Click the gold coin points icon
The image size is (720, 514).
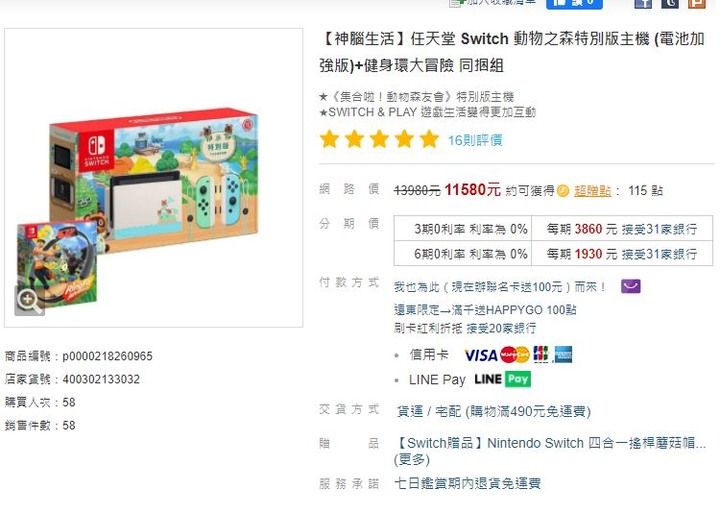[563, 191]
